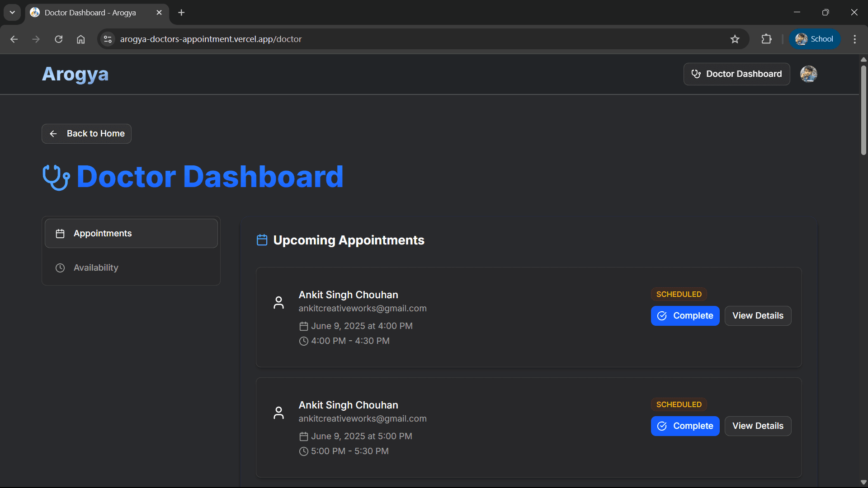Open the browser extensions puzzle icon
868x488 pixels.
[x=766, y=39]
